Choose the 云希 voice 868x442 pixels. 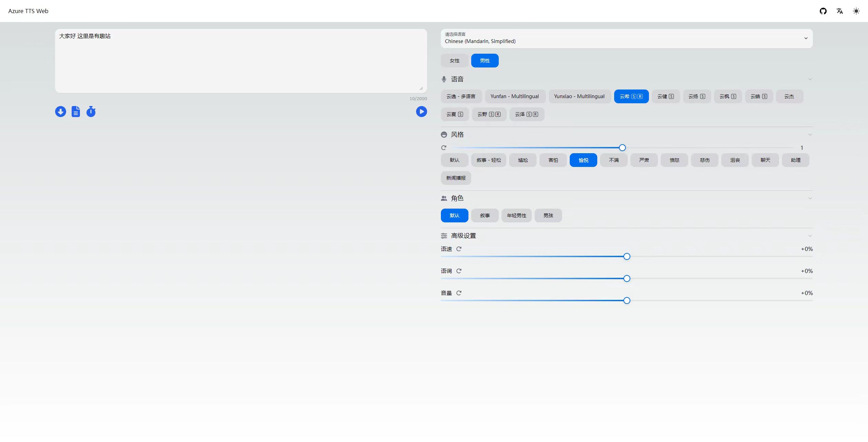click(x=631, y=96)
